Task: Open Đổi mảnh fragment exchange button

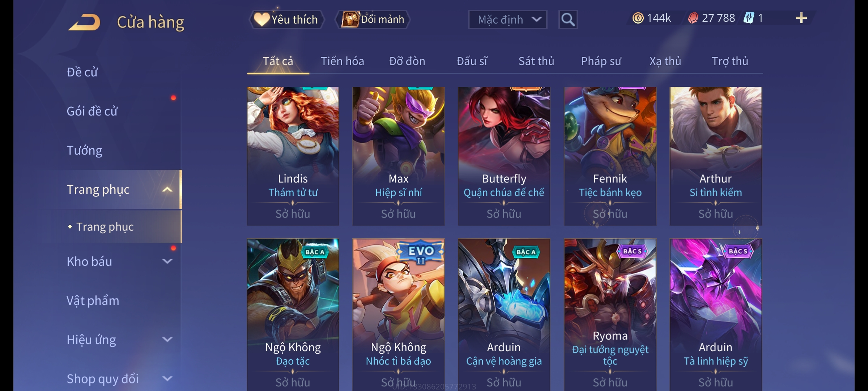Action: pos(373,20)
